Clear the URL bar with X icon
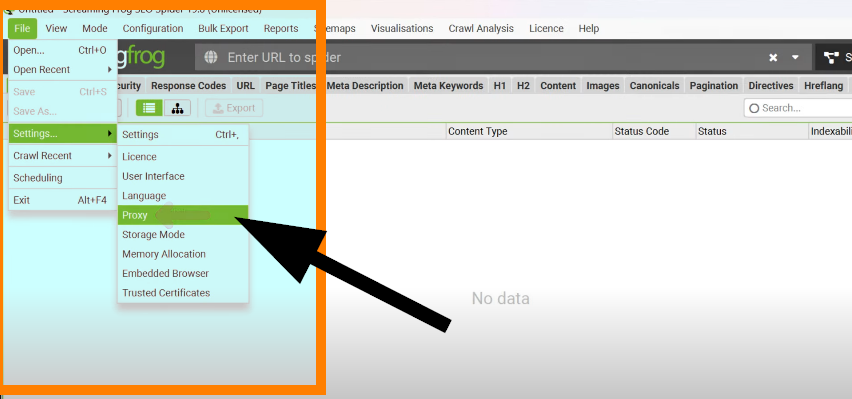Image resolution: width=852 pixels, height=399 pixels. pyautogui.click(x=773, y=58)
